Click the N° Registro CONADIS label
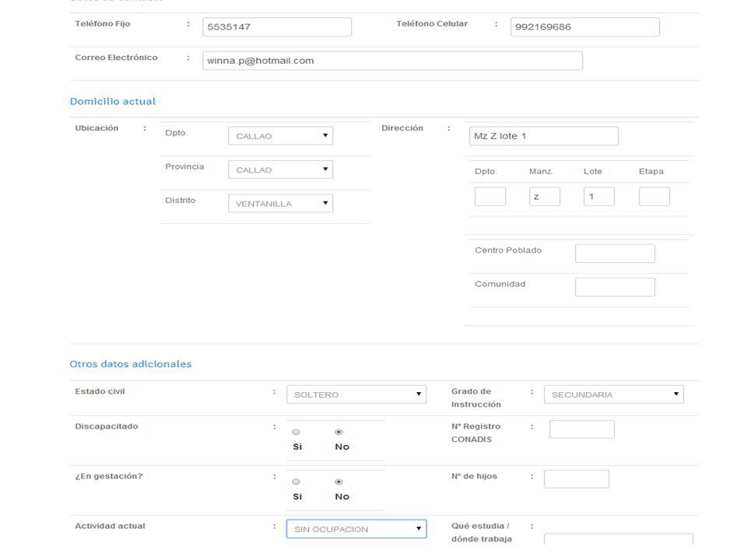 coord(476,433)
